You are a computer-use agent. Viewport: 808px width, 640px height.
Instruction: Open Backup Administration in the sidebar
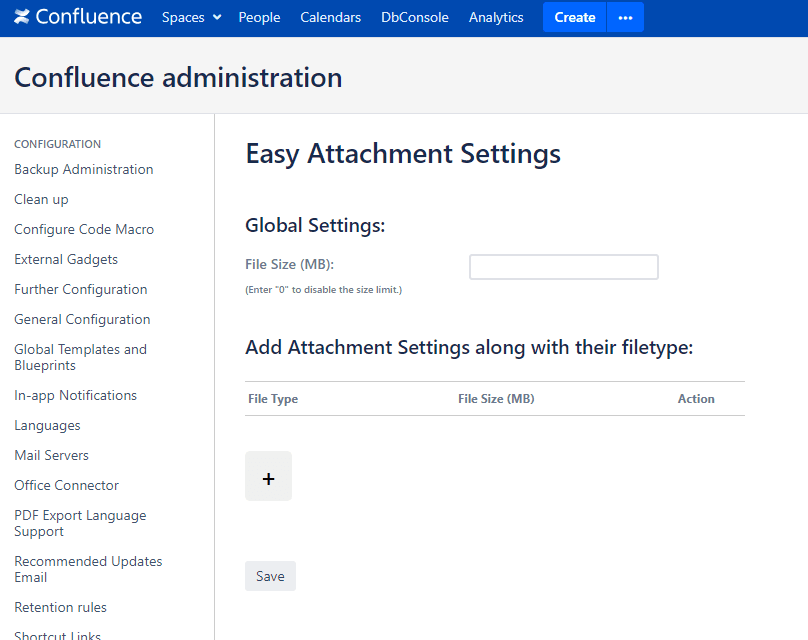tap(84, 169)
